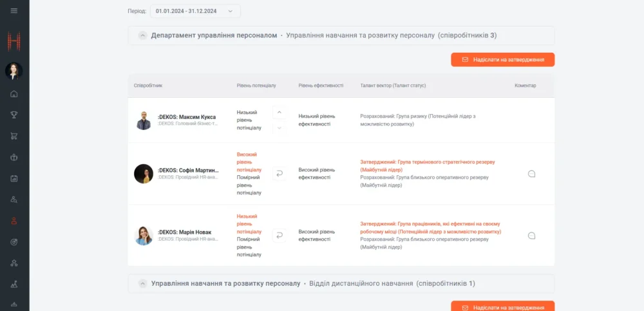Collapse the Департамент управління персоналом section
The height and width of the screenshot is (311, 644).
point(143,35)
